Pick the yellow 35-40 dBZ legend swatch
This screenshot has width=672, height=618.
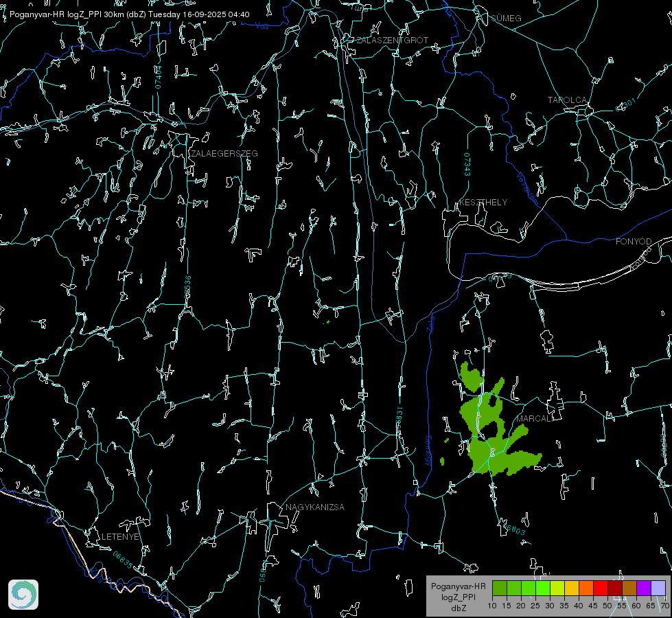572,588
